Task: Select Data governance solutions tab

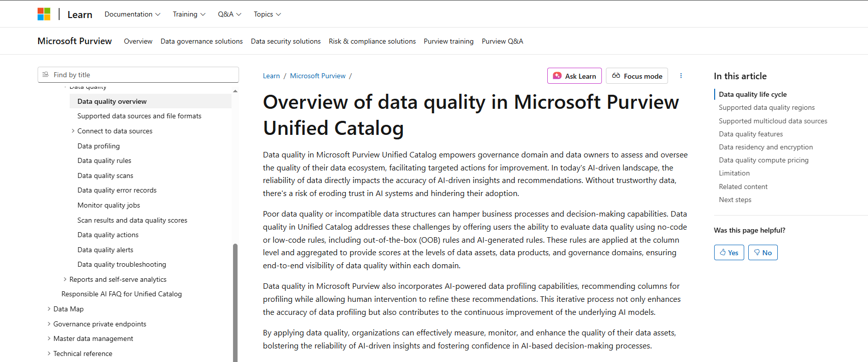Action: 201,41
